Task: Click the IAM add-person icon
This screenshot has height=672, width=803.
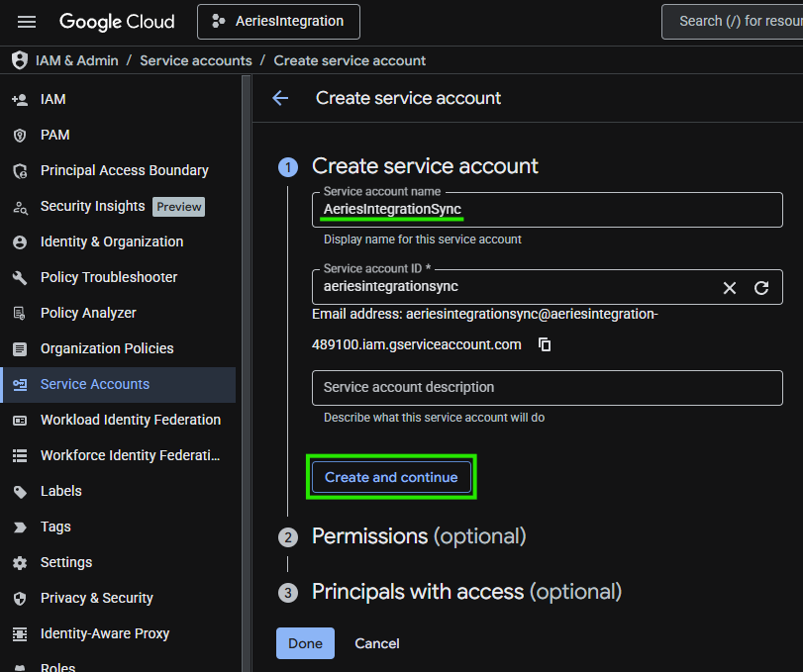Action: (20, 99)
